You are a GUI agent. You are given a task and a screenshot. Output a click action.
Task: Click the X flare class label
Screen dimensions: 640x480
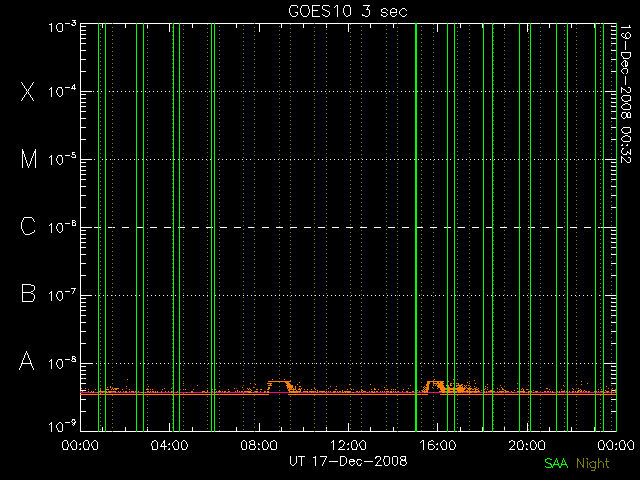coord(28,91)
